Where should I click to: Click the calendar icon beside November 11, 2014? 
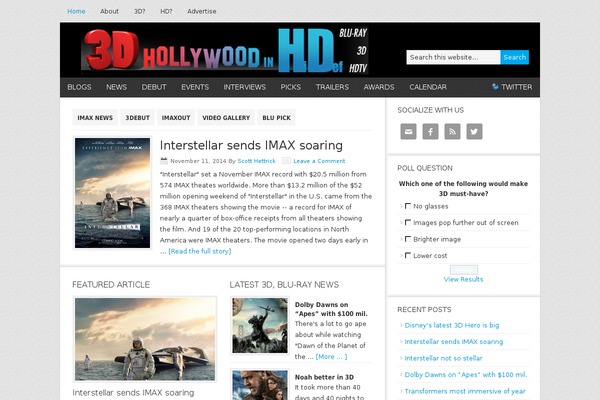[164, 161]
